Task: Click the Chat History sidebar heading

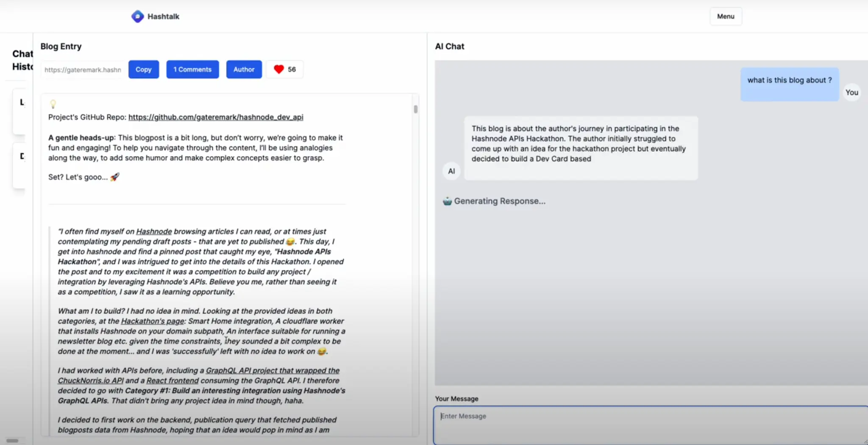Action: [x=22, y=60]
